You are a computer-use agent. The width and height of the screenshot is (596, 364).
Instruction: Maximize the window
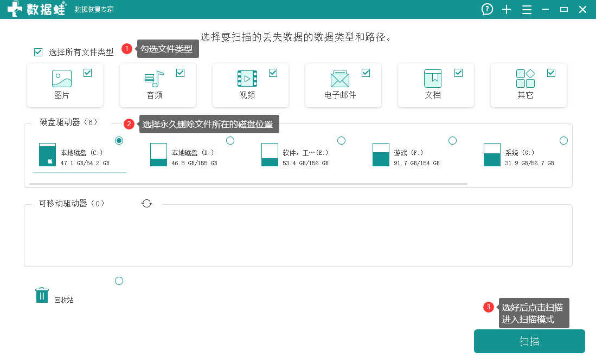click(x=564, y=10)
